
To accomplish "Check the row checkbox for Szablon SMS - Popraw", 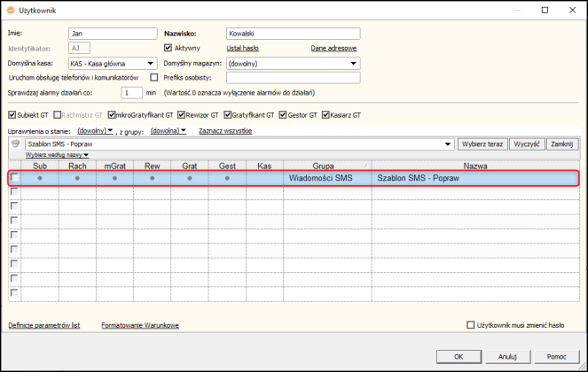I will [x=14, y=177].
